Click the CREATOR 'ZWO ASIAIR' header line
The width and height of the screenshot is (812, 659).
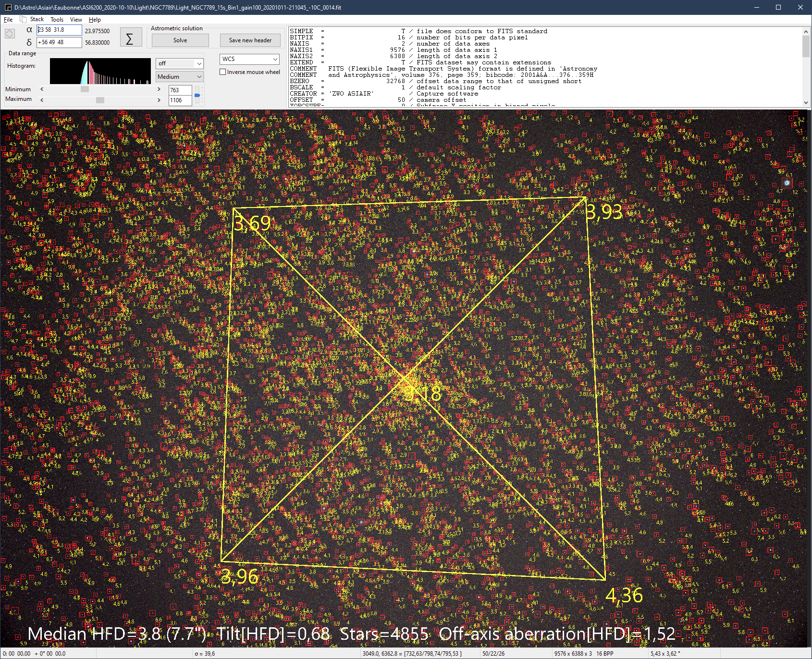(384, 94)
